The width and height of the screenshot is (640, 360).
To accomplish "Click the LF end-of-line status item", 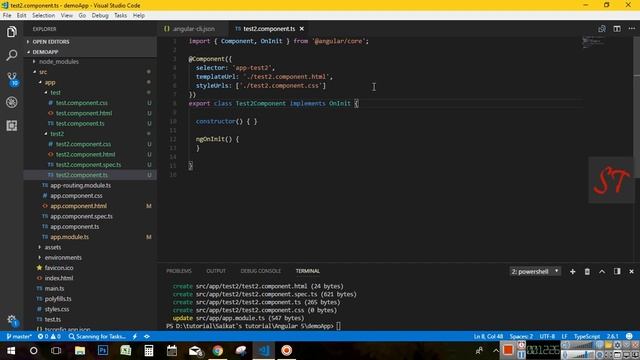I will pyautogui.click(x=564, y=336).
